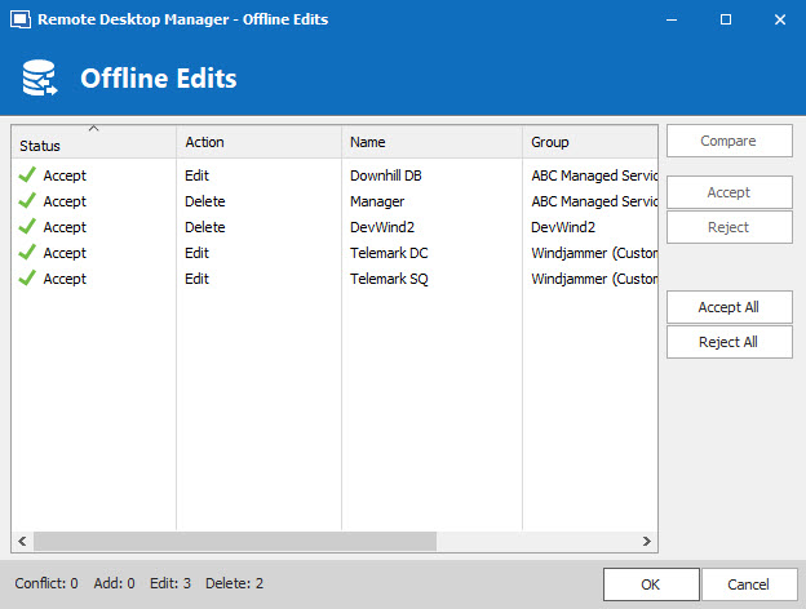806x609 pixels.
Task: Sort entries by Action column header
Action: [258, 142]
